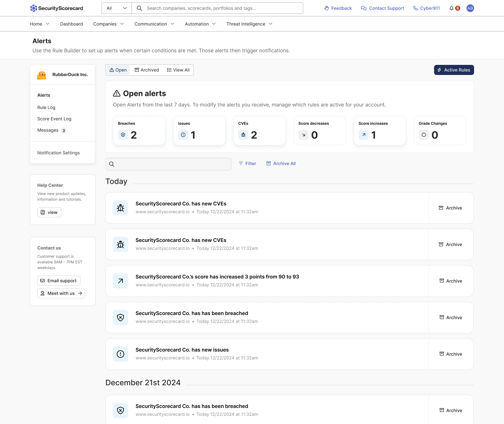Click the RubberDuck Inc. duck logo
The height and width of the screenshot is (424, 504).
click(42, 74)
